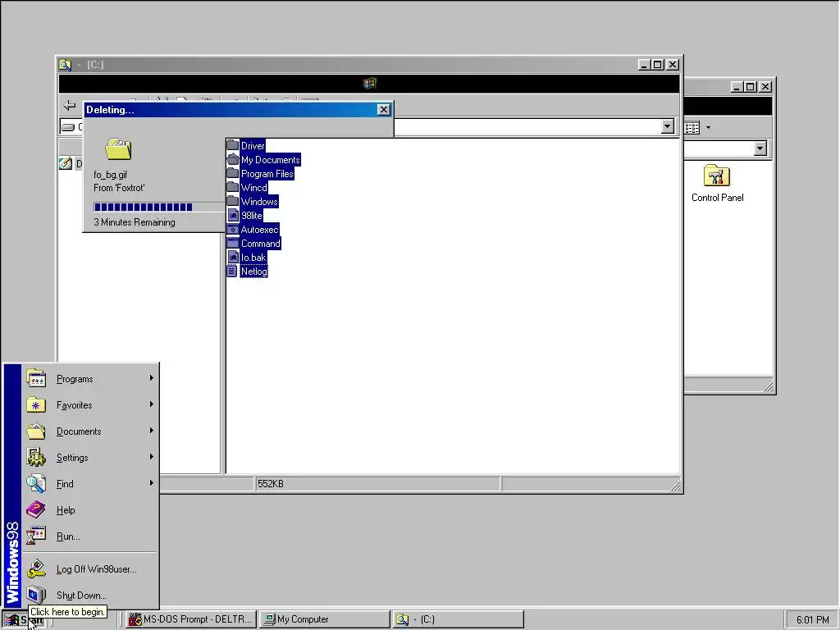Click the Log Off key icon
Screen dimensions: 840x630
36,568
